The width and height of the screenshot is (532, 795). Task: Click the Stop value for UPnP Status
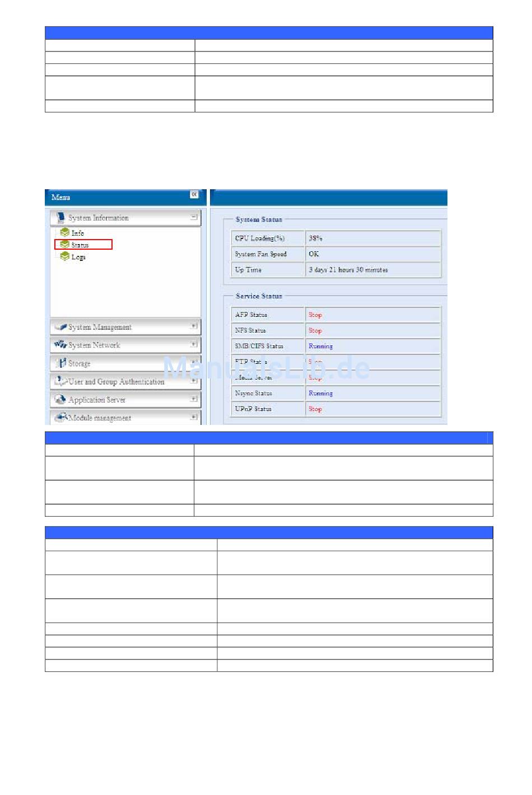[x=315, y=409]
